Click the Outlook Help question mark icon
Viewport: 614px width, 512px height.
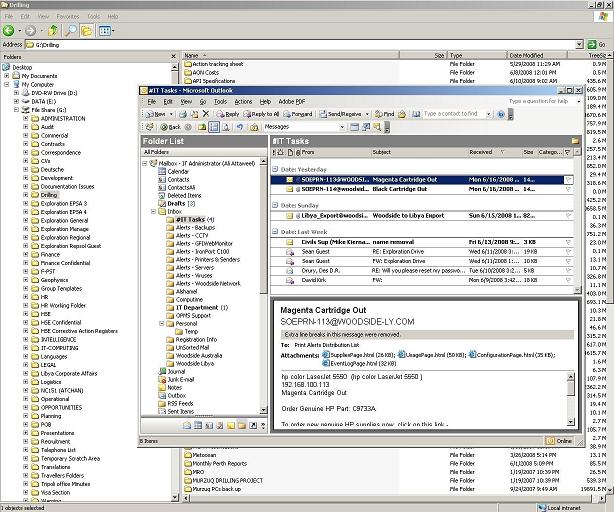coord(501,114)
